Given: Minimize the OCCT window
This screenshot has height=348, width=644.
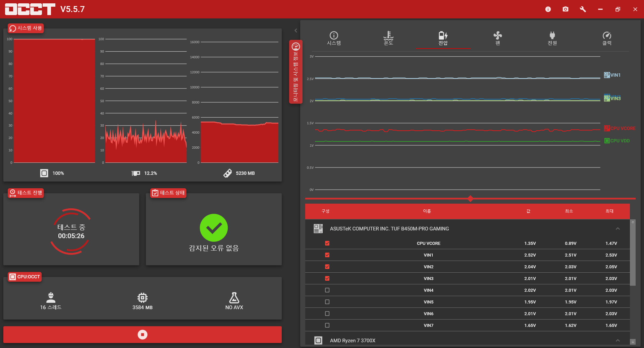Looking at the screenshot, I should (600, 9).
